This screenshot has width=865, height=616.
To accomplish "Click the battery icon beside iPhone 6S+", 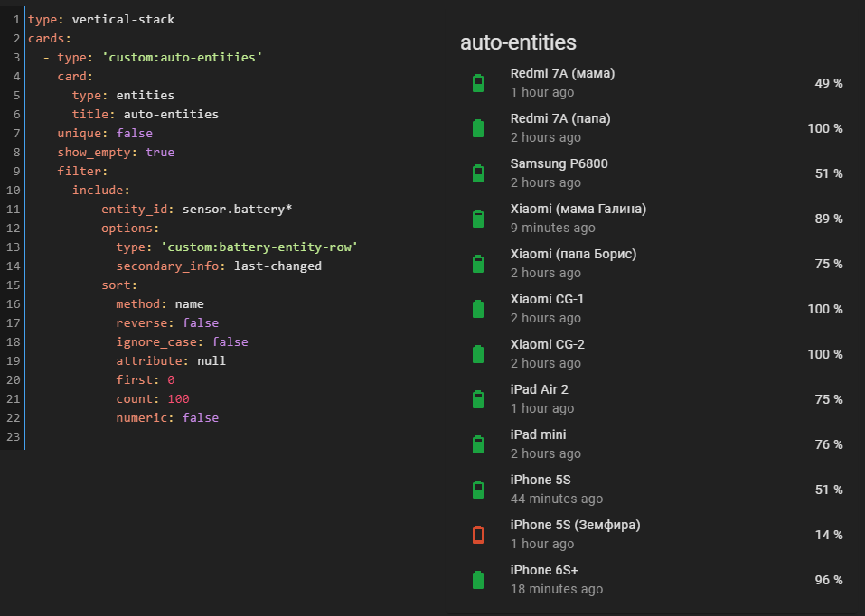I will [x=477, y=579].
